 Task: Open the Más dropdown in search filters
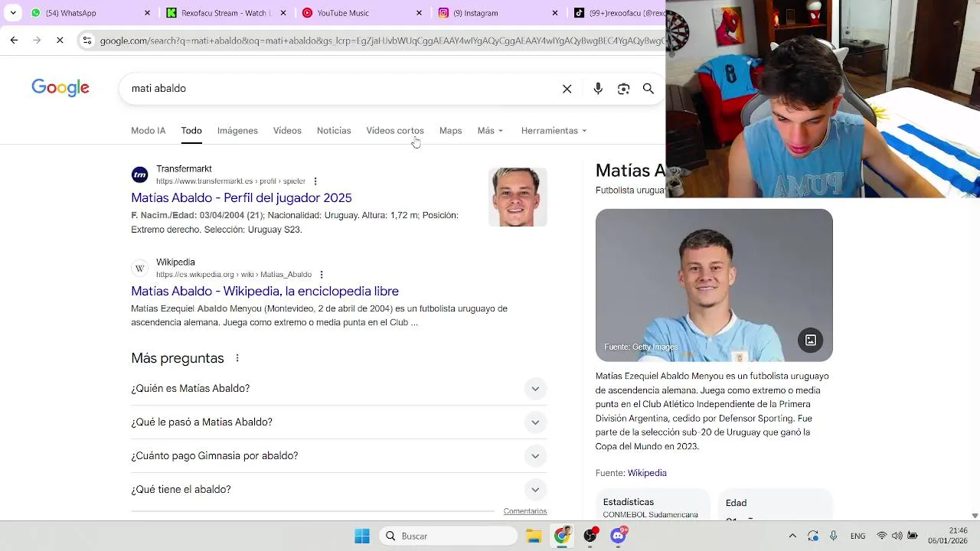point(490,131)
